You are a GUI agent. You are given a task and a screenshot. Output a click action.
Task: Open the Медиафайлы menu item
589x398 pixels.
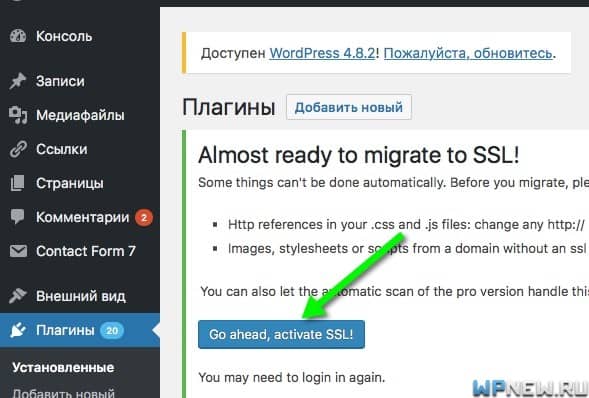pyautogui.click(x=80, y=115)
